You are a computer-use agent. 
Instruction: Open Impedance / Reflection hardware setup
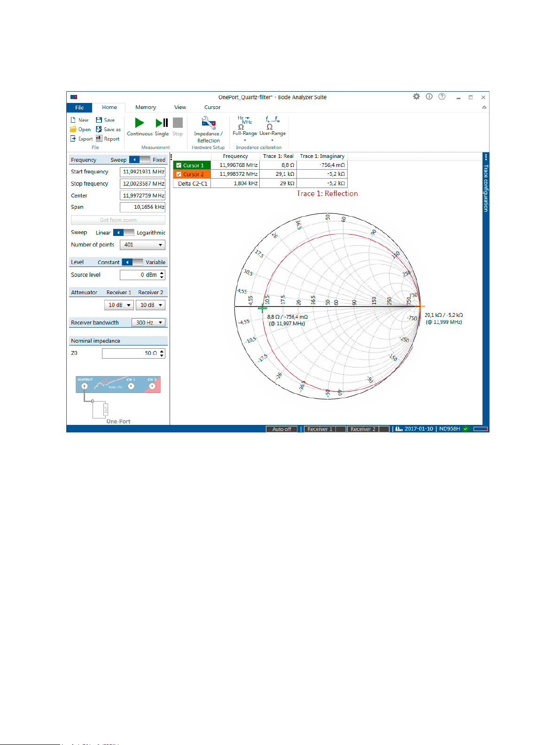tap(209, 123)
